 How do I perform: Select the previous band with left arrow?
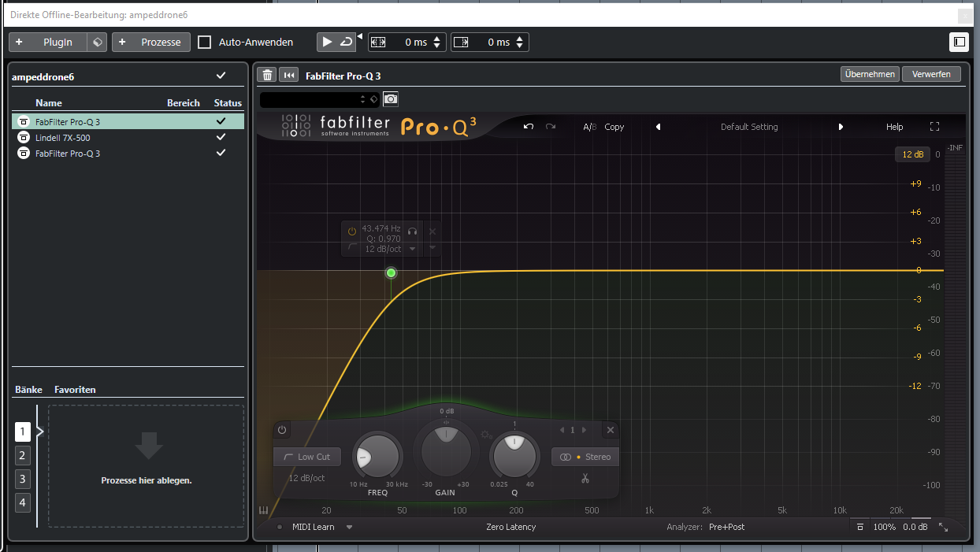(561, 430)
